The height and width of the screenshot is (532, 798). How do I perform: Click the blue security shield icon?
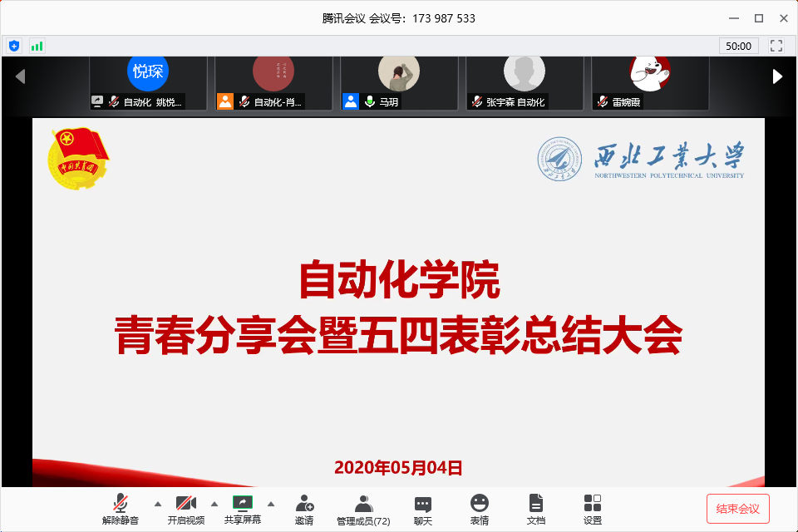[x=14, y=46]
